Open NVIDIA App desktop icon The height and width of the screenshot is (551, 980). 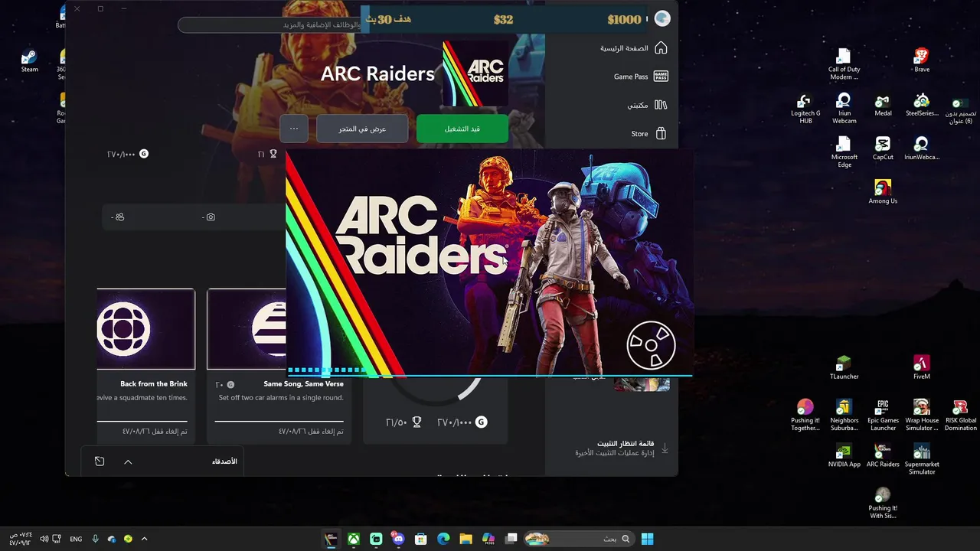(x=844, y=455)
